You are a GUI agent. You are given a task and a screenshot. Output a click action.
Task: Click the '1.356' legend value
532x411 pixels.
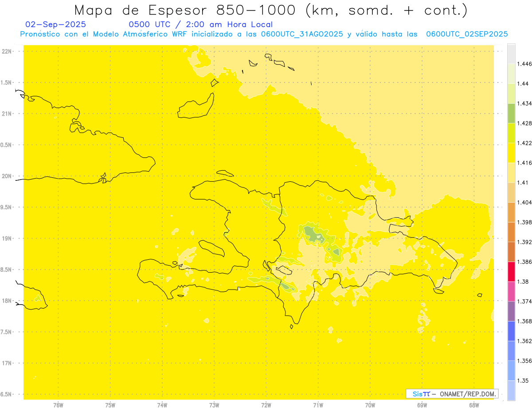(x=524, y=361)
